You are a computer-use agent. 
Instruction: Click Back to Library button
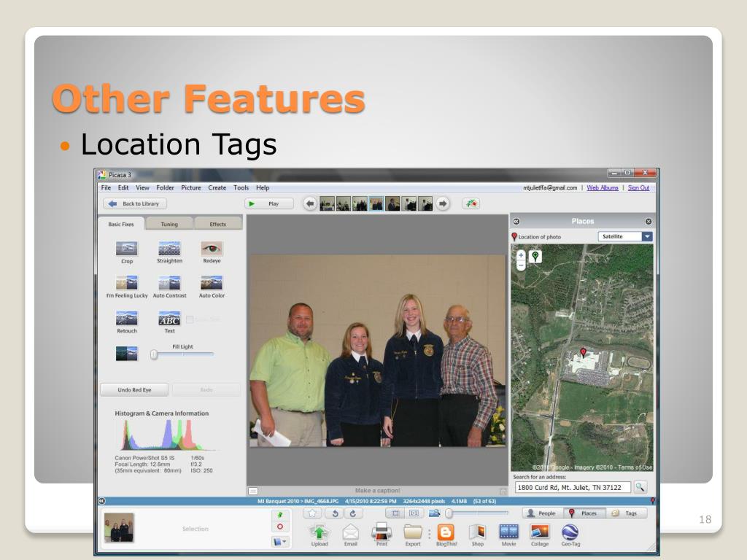(x=135, y=204)
